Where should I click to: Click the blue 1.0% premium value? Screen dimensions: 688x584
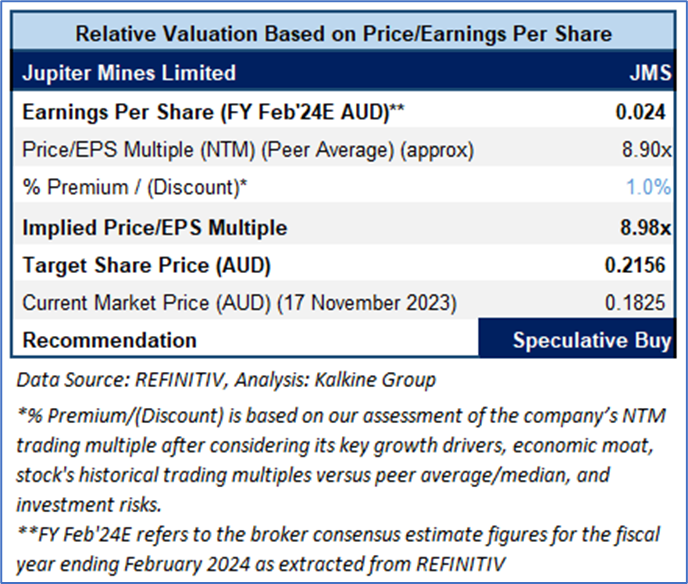(648, 186)
